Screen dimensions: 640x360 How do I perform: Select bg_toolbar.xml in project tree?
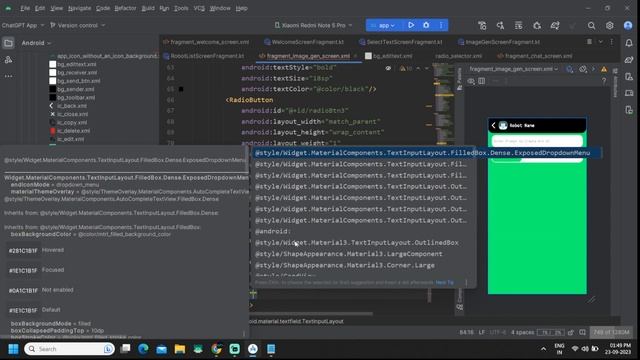[72, 97]
